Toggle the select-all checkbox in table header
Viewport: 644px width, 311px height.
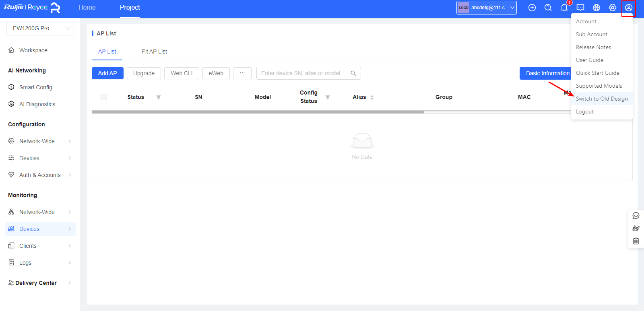coord(104,97)
